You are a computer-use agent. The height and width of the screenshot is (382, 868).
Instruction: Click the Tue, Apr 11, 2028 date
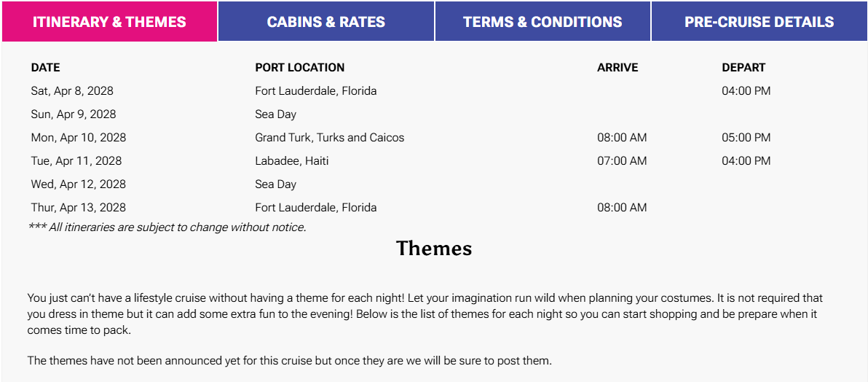click(76, 161)
